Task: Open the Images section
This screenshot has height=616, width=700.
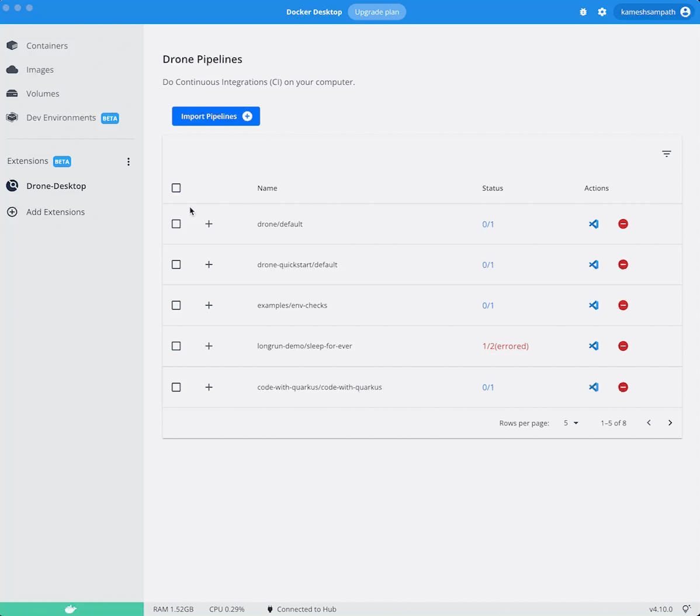Action: pos(40,70)
